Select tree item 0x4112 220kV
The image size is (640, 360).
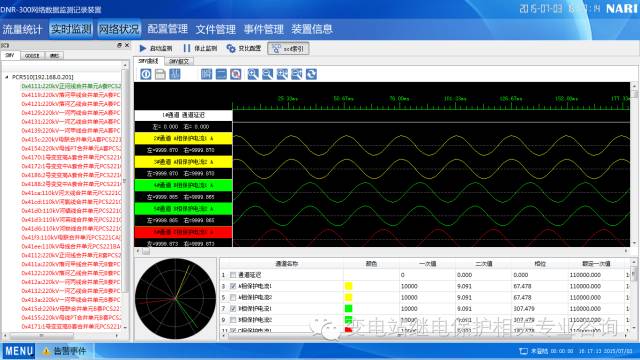[x=71, y=255]
